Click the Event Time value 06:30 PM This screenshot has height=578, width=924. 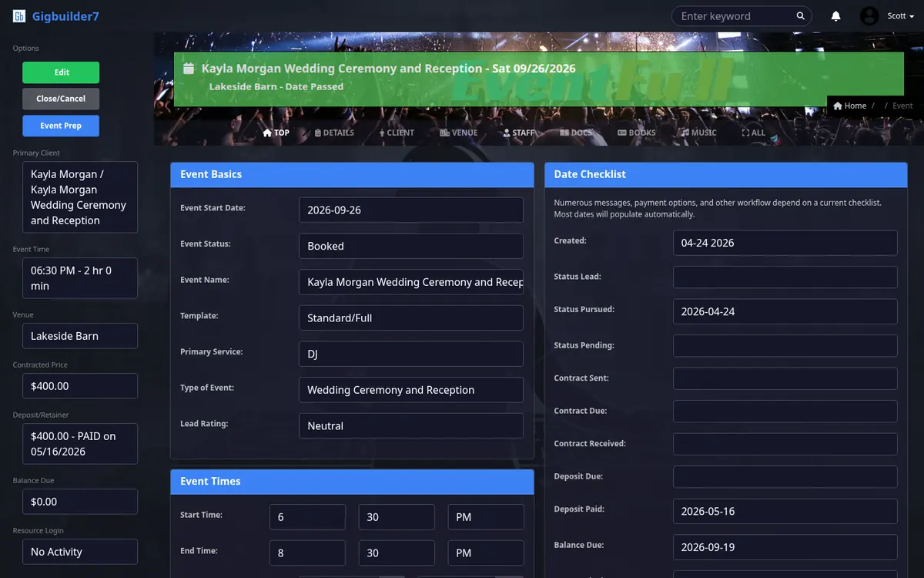click(x=80, y=278)
